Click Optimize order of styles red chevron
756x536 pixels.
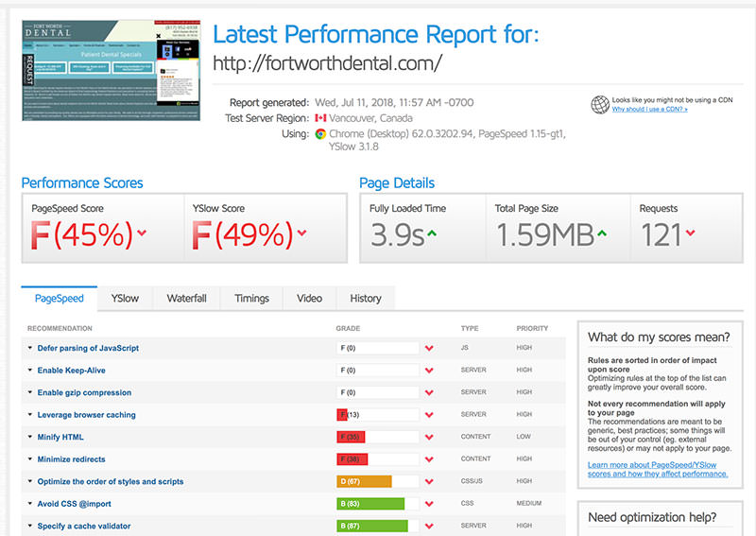(x=429, y=481)
